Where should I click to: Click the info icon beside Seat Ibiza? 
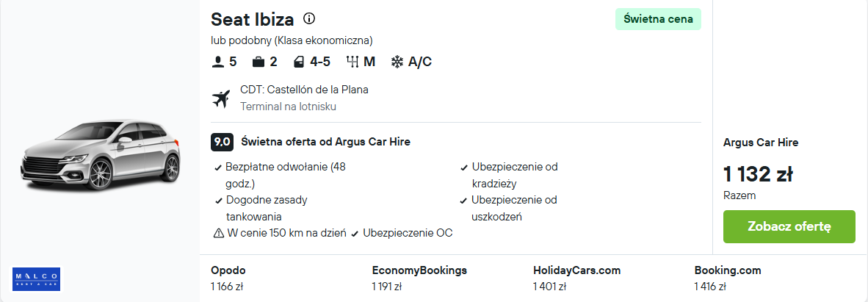click(309, 19)
